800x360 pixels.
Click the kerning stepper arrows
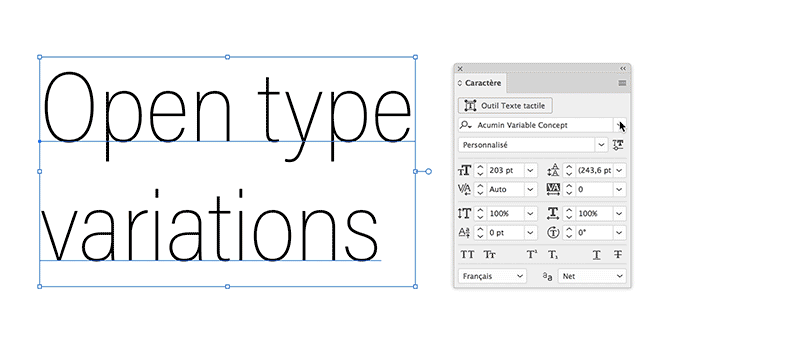pos(480,189)
